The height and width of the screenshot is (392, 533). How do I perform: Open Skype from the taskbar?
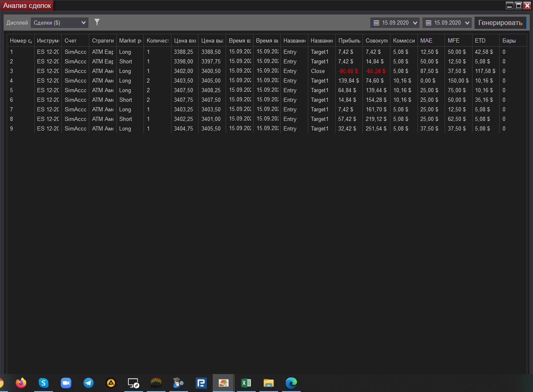click(43, 383)
